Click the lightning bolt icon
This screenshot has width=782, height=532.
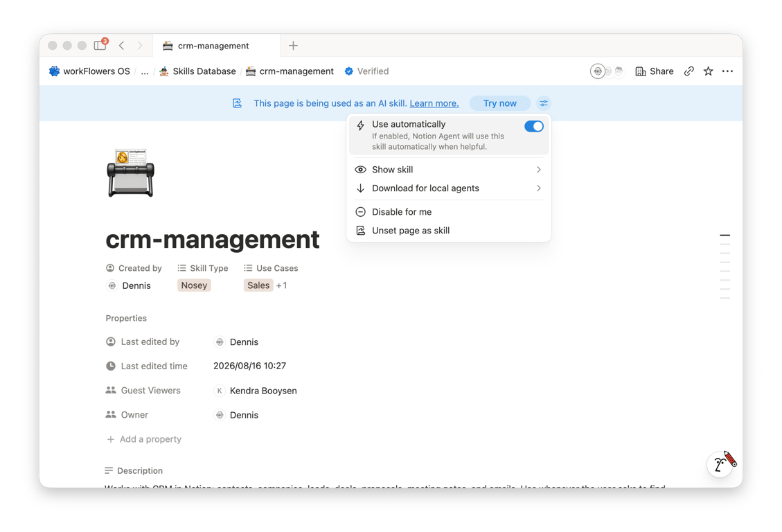coord(361,125)
